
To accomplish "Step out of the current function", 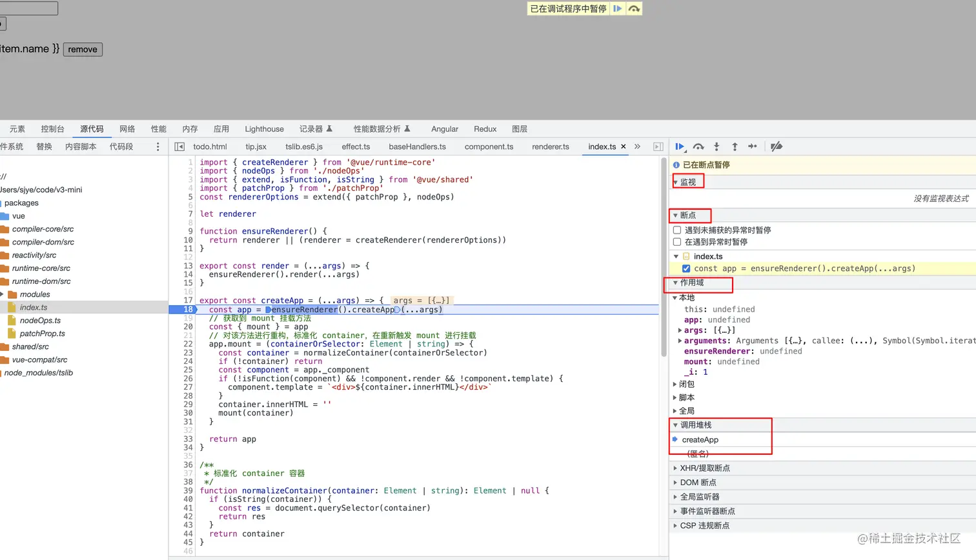I will tap(735, 146).
